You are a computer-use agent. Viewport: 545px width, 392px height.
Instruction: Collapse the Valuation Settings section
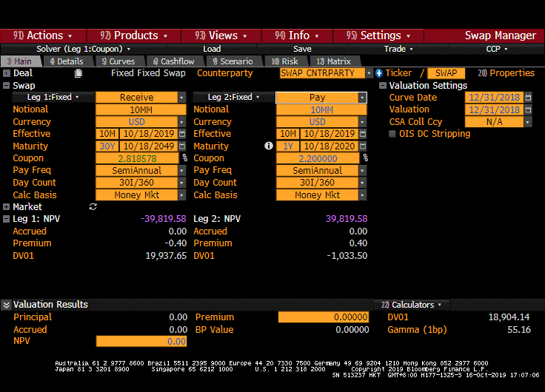[x=383, y=85]
